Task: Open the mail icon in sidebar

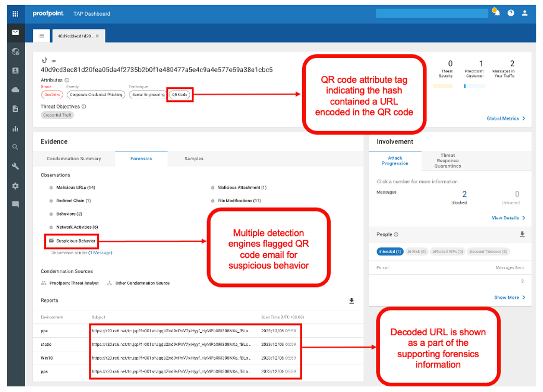Action: coord(15,32)
